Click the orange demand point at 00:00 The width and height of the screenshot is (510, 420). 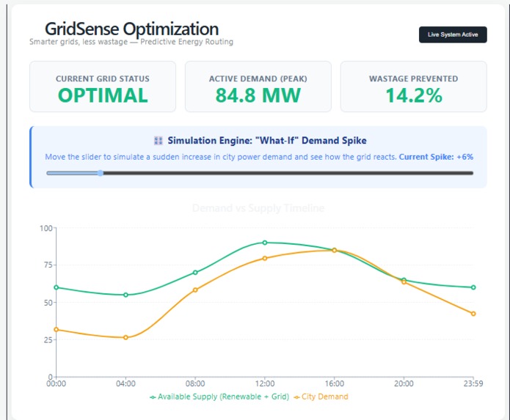57,330
